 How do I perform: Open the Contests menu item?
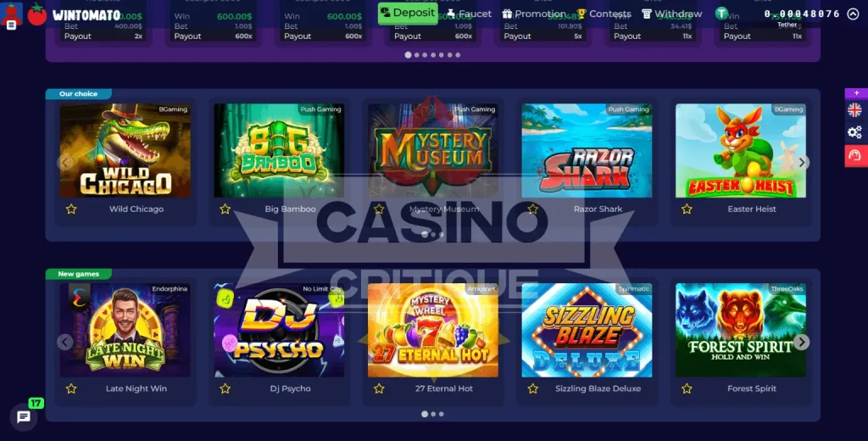(x=604, y=14)
